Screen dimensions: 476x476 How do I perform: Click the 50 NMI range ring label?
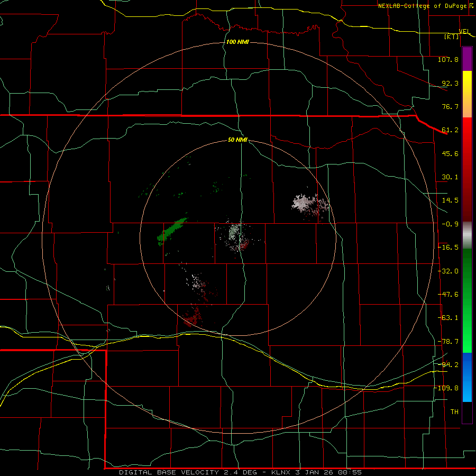(237, 140)
